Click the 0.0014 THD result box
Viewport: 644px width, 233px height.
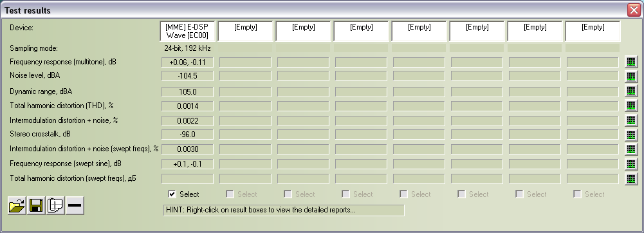tap(187, 106)
